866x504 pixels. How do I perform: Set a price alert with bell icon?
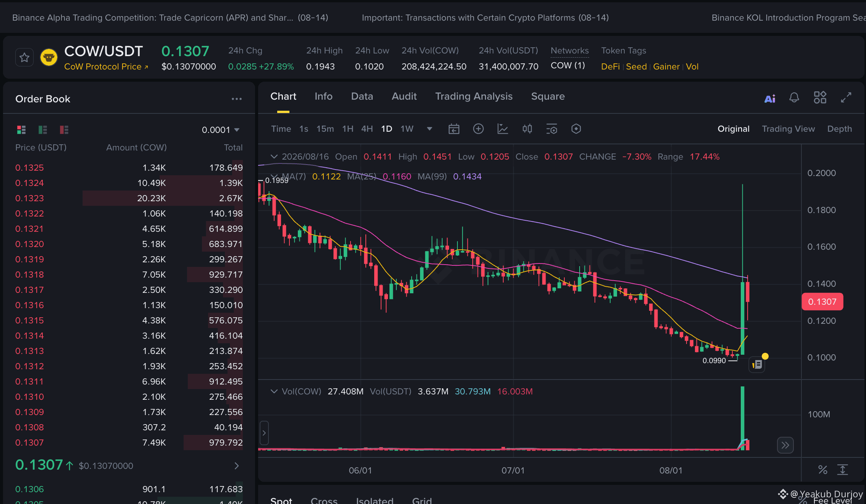(x=794, y=98)
